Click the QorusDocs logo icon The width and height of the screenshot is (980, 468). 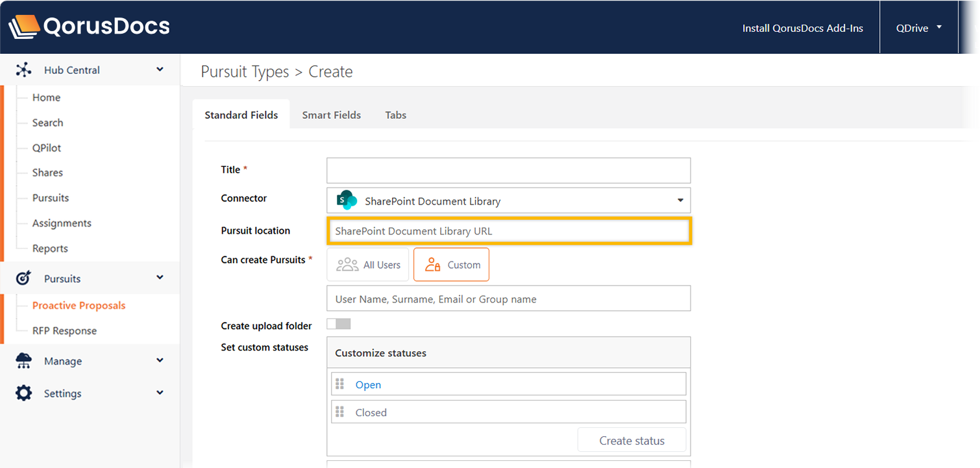pyautogui.click(x=24, y=27)
